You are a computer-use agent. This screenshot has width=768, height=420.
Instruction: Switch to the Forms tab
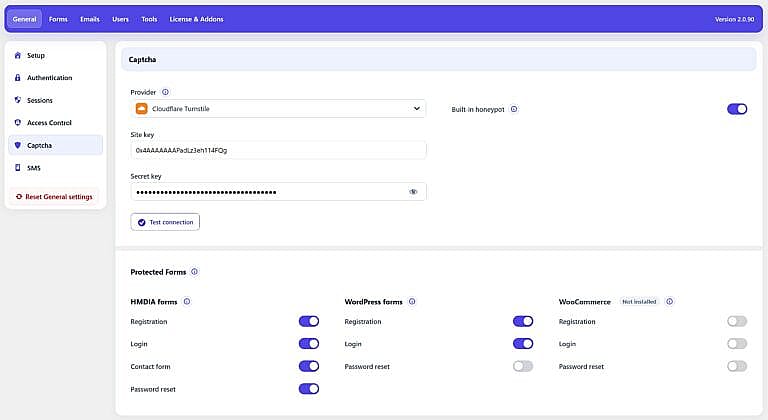pos(58,19)
